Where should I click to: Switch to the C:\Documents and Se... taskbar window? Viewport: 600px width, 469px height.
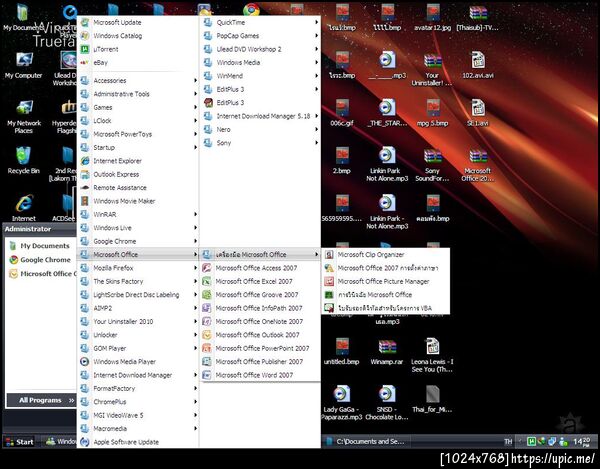pyautogui.click(x=365, y=441)
